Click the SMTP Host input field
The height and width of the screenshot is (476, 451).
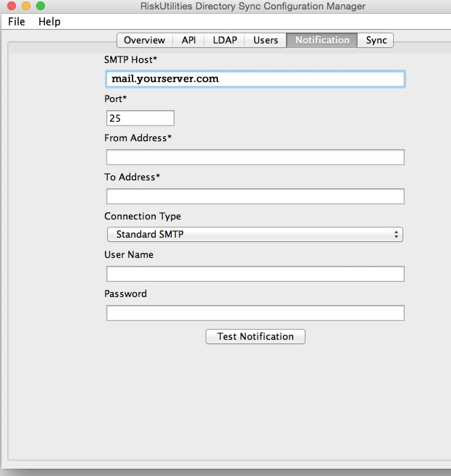tap(256, 79)
